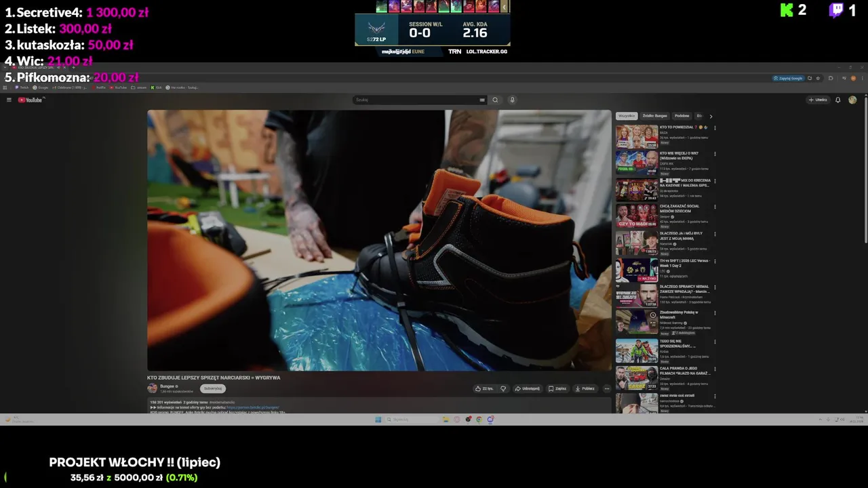Viewport: 868px width, 488px height.
Task: Click the Utwórz create button
Action: 818,100
